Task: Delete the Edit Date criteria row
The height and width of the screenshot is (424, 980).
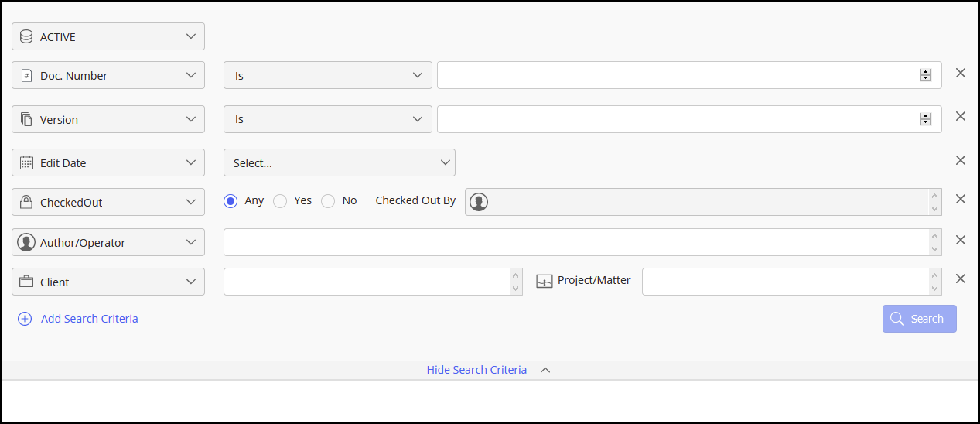Action: click(960, 160)
